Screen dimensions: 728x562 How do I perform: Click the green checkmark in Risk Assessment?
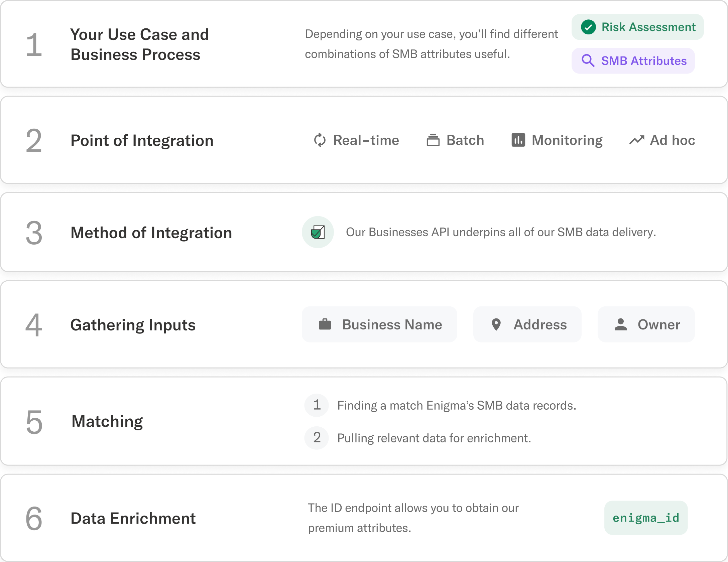(588, 27)
